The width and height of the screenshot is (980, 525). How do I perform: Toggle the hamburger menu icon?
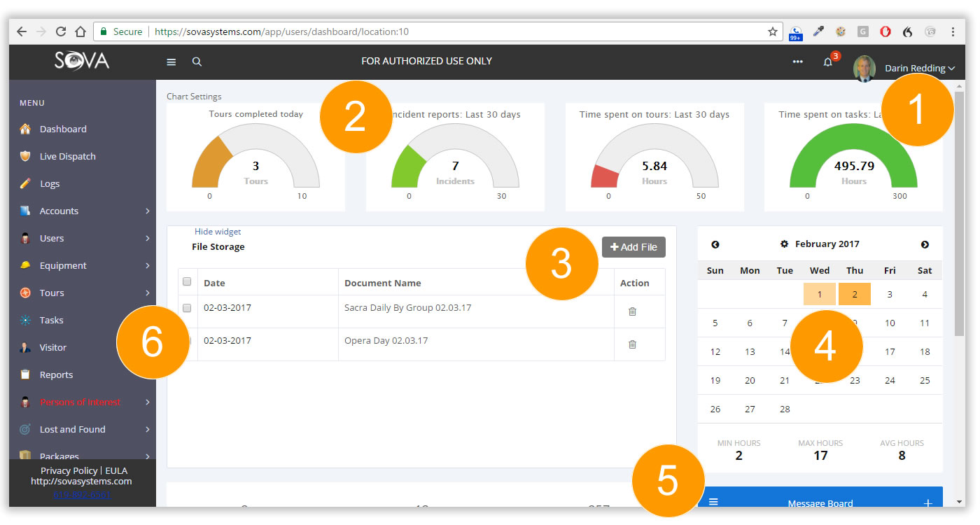coord(171,62)
